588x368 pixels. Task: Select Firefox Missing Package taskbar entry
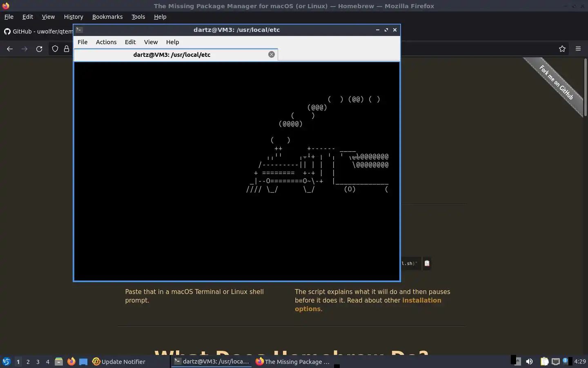click(293, 361)
